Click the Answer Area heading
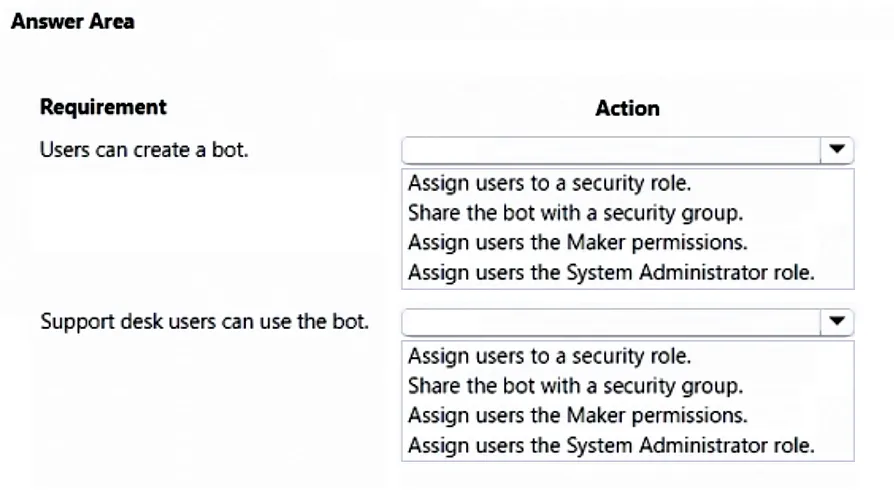 click(73, 22)
